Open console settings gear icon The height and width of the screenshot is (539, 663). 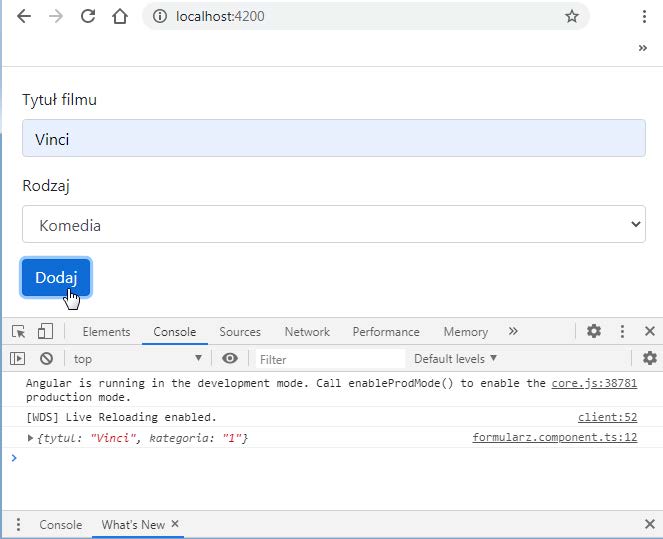tap(650, 359)
